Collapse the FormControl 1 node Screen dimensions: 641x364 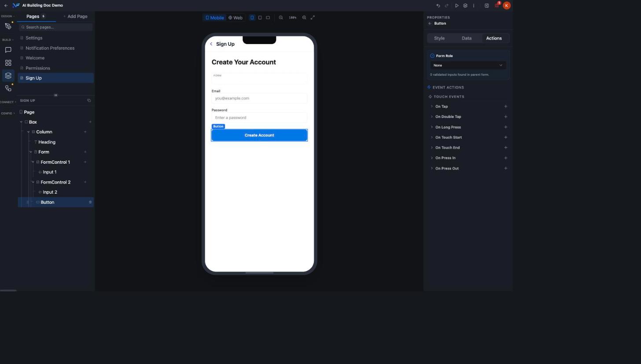(33, 162)
